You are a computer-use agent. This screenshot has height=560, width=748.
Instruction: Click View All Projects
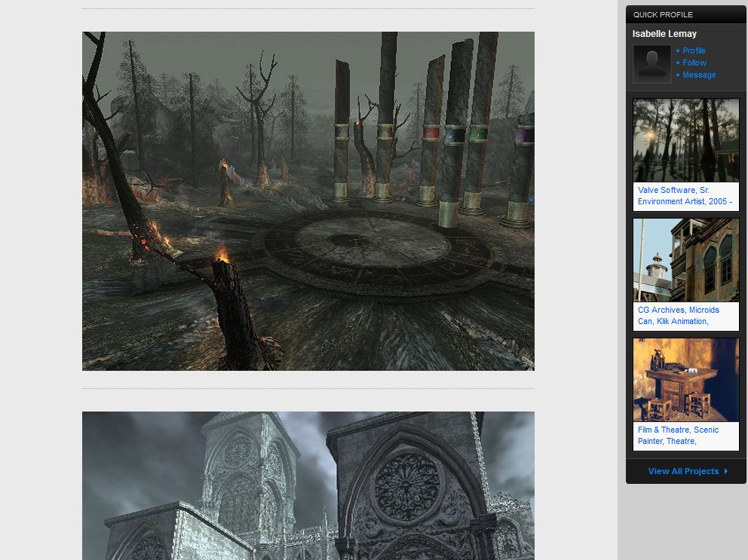click(683, 471)
